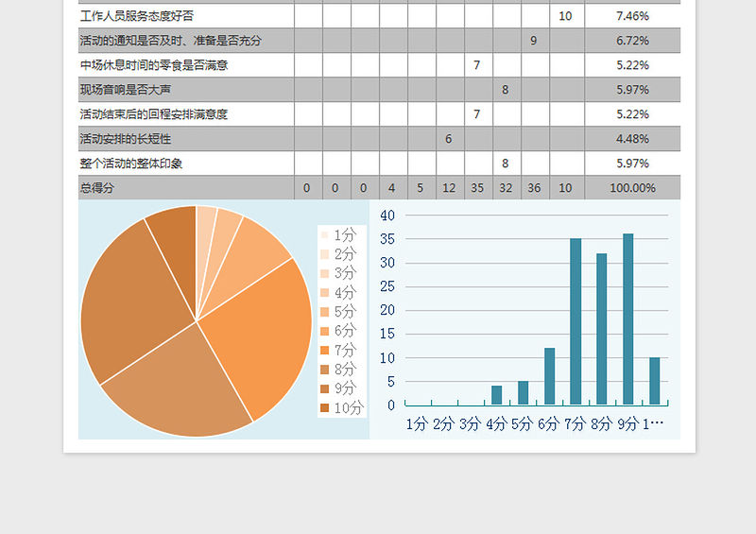Click the 10分 legend color swatch

(x=325, y=408)
